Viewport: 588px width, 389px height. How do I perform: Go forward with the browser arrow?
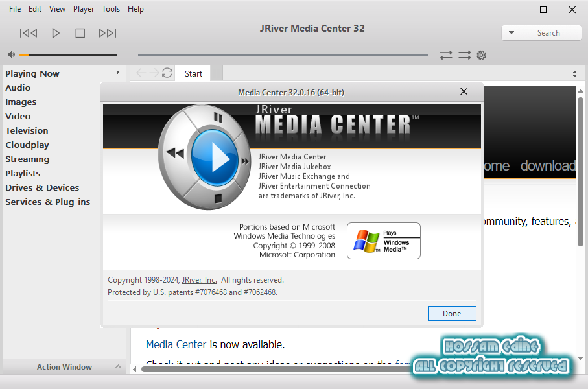154,73
